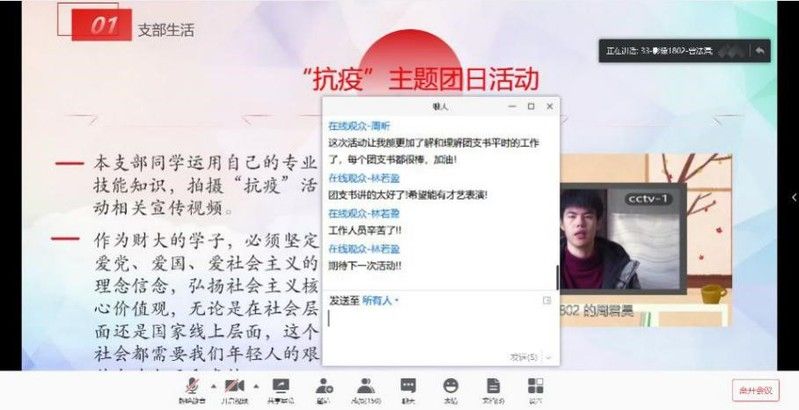Open the apps grid icon

[535, 391]
